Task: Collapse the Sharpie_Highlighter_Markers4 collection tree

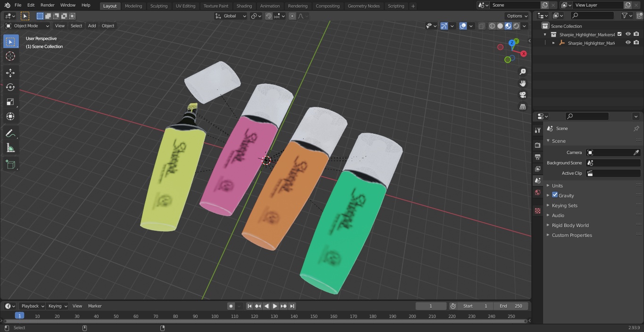Action: coord(545,34)
